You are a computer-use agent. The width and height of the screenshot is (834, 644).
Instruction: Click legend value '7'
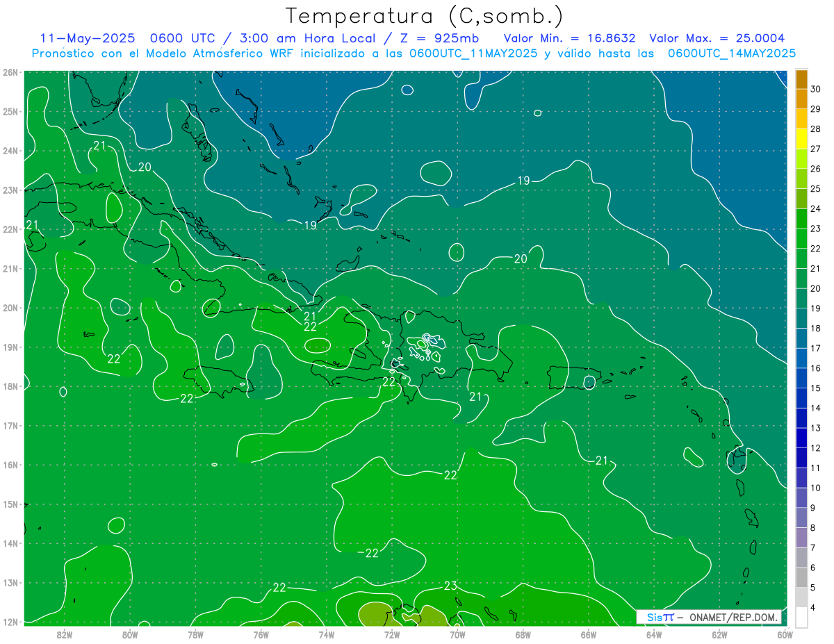click(812, 547)
